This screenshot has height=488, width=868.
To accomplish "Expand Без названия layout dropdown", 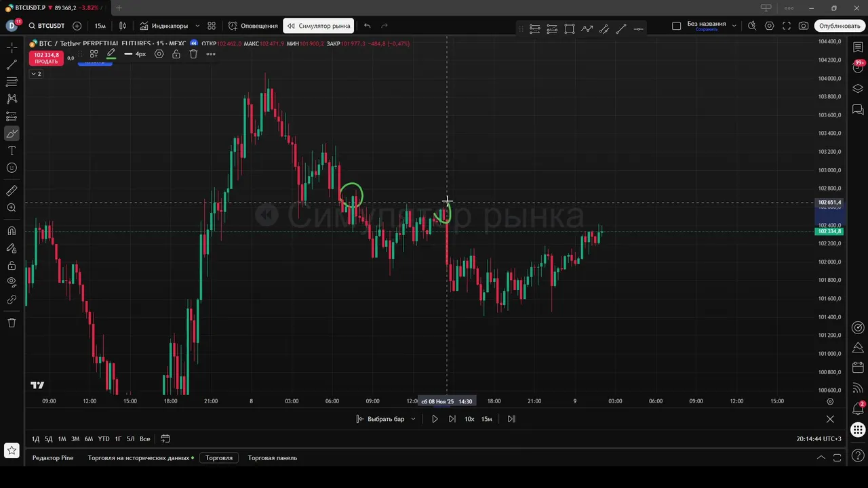I will pos(734,26).
